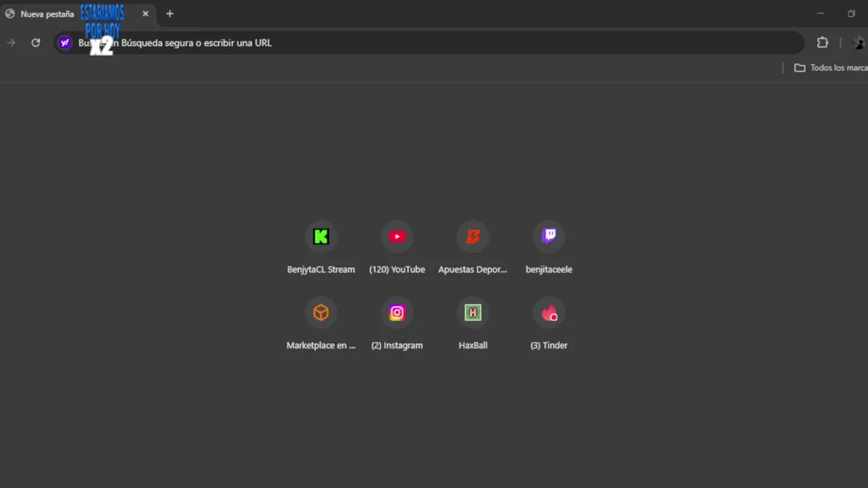
Task: Click the Marketplace en ... label
Action: (x=321, y=345)
